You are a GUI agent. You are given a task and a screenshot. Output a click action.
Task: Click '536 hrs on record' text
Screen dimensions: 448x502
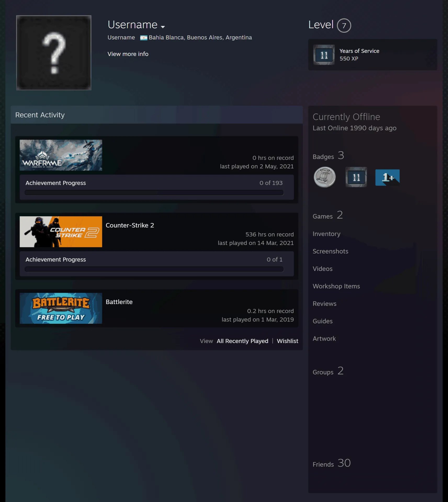[x=269, y=235]
